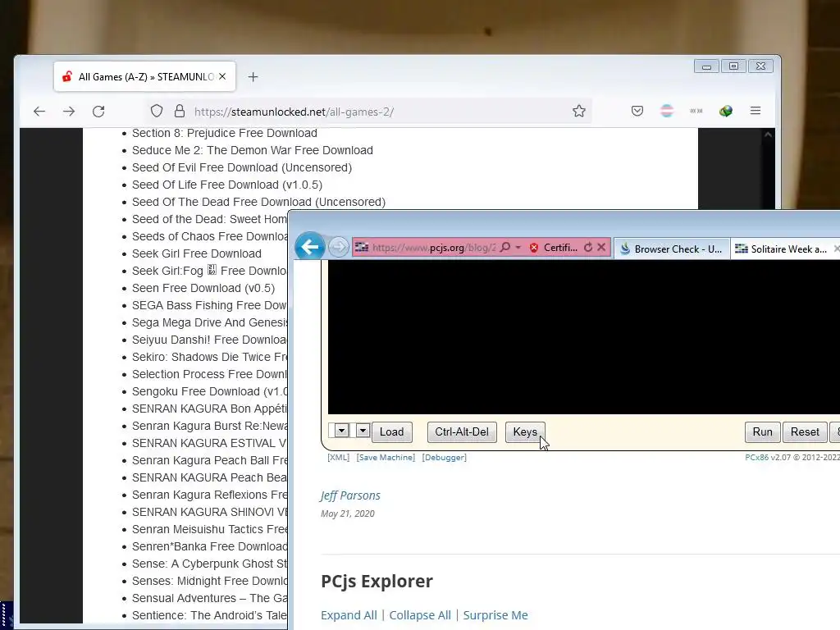Close the All Games (A-Z) tab
The image size is (840, 630).
coord(222,76)
